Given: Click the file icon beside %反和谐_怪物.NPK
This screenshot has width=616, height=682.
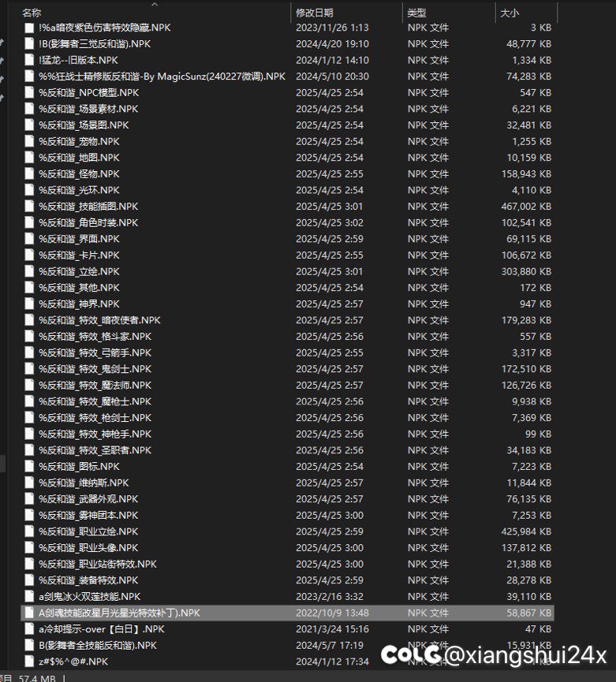Looking at the screenshot, I should (x=29, y=174).
